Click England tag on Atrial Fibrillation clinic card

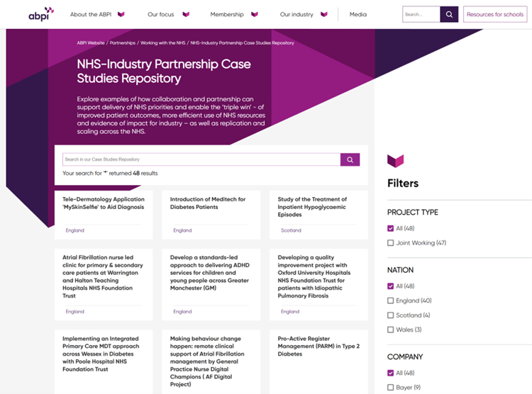click(74, 312)
